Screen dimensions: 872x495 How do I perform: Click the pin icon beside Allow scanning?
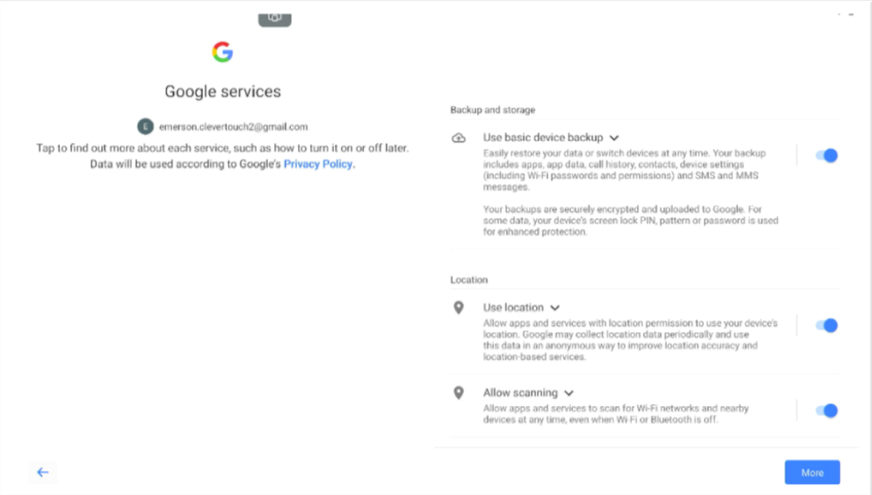click(458, 393)
